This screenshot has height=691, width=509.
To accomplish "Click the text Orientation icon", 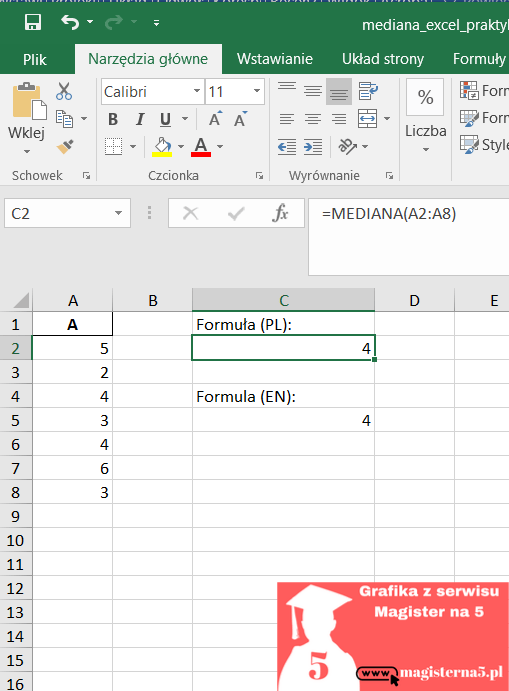I will (x=347, y=146).
